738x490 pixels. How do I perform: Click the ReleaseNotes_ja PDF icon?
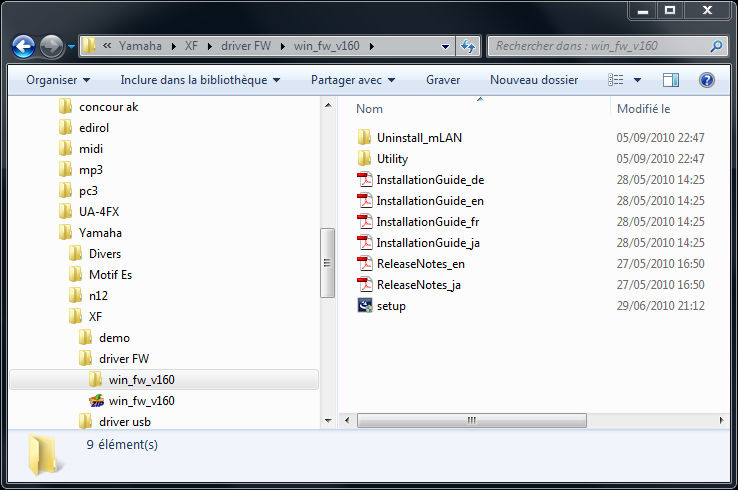pos(364,285)
